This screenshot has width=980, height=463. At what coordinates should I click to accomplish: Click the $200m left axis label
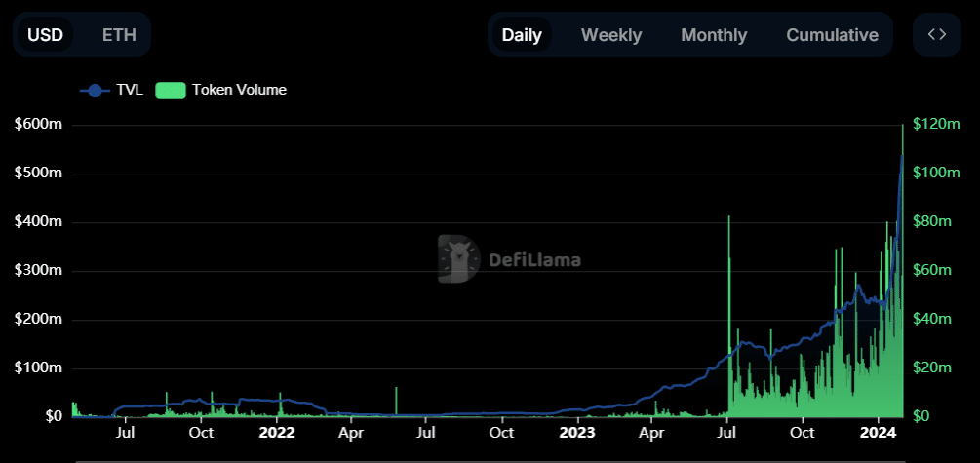[x=38, y=320]
